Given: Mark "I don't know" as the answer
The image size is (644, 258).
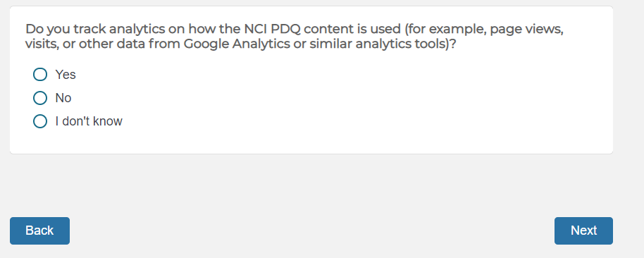Looking at the screenshot, I should [x=40, y=121].
